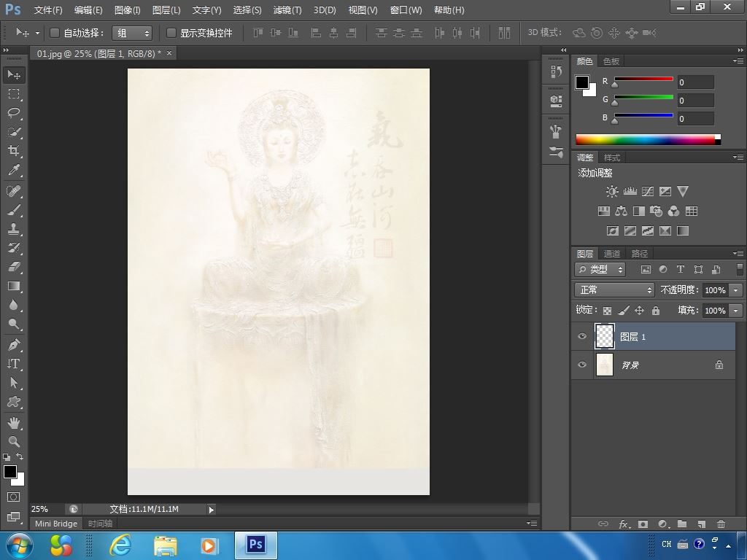
Task: Hide the 图层 1 layer visibility
Action: point(581,336)
